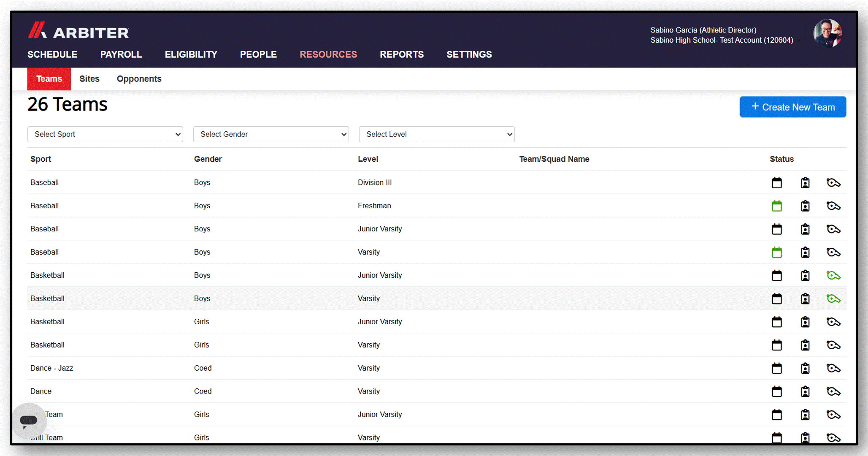Open roster clipboard for Drill Team Junior Varsity
This screenshot has width=868, height=456.
click(805, 415)
